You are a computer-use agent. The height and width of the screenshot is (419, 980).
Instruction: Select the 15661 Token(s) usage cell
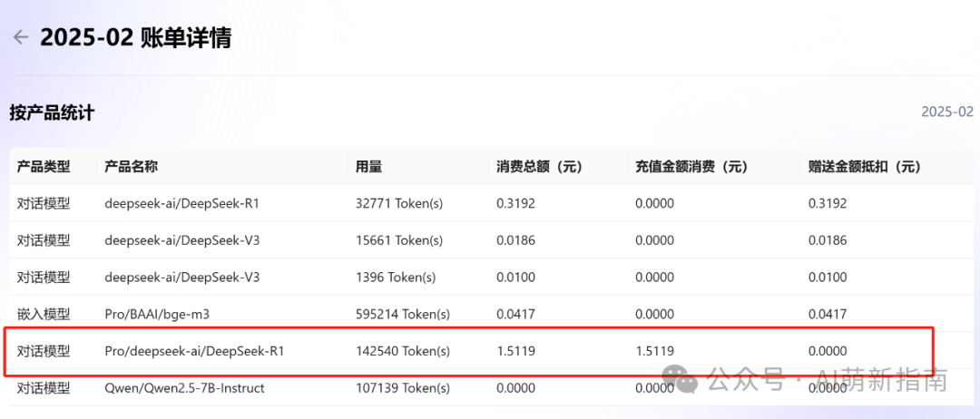pos(398,240)
